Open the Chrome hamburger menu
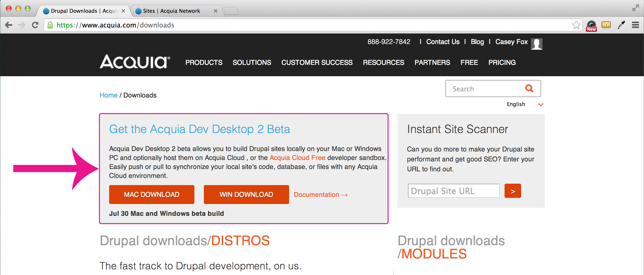This screenshot has width=644, height=275. tap(635, 25)
